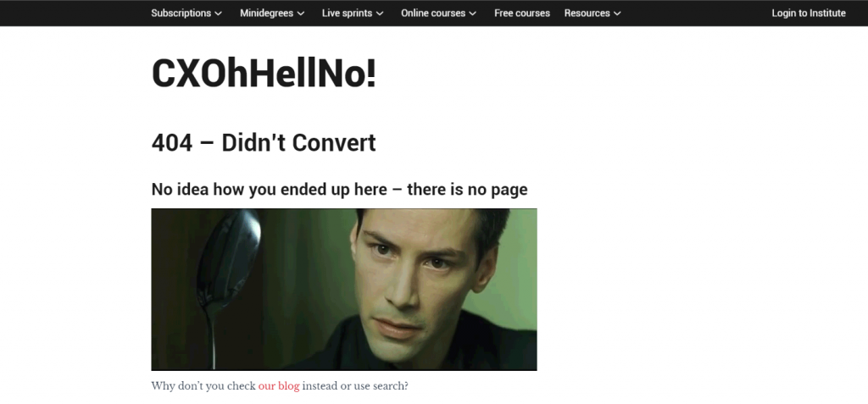Click Login to Institute
The width and height of the screenshot is (868, 404).
809,14
